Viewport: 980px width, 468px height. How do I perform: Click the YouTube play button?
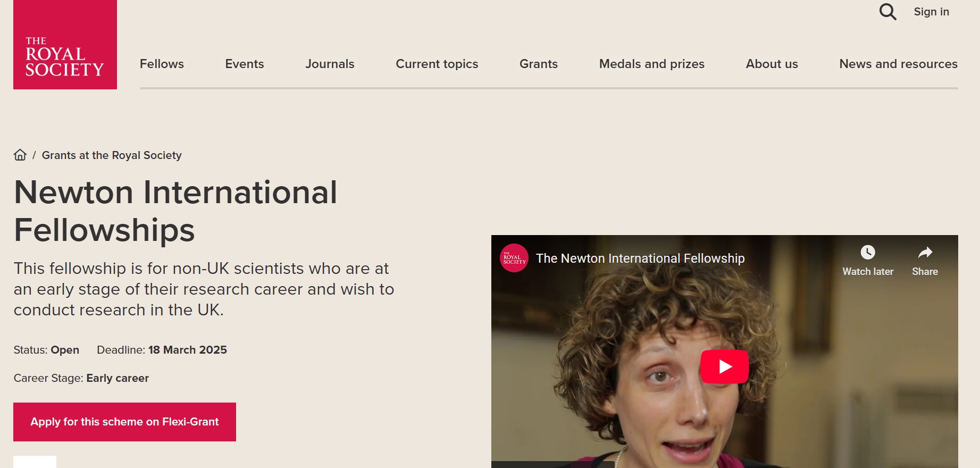click(724, 366)
